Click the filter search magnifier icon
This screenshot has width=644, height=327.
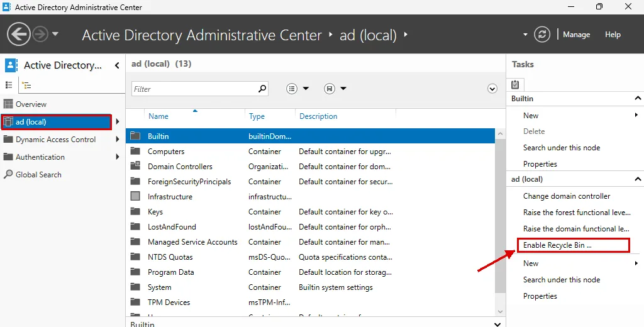[x=262, y=88]
